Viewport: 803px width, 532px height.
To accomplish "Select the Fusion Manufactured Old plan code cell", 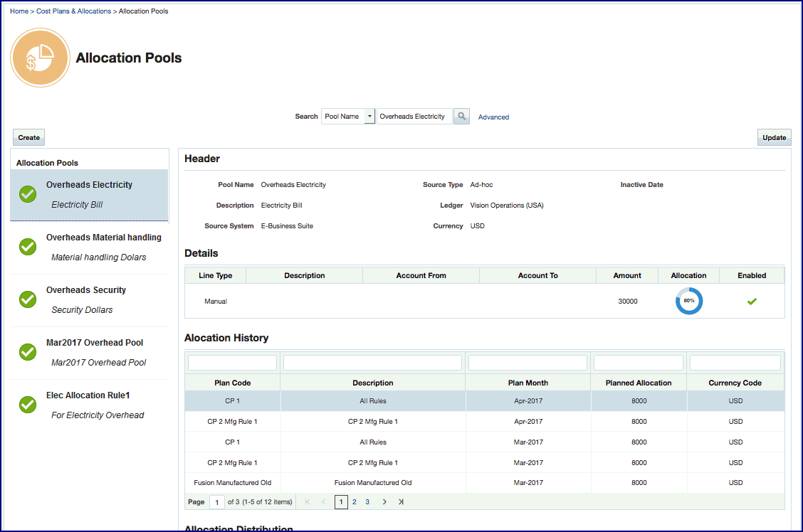I will coord(233,482).
